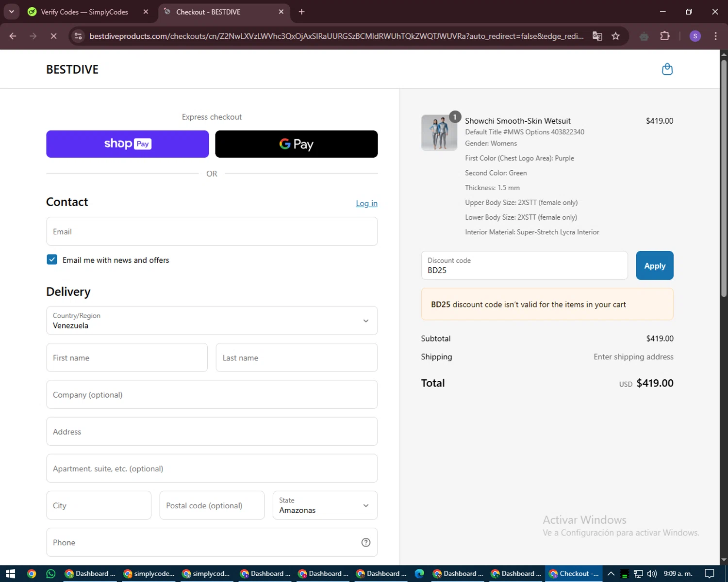Click the Apartment, suite, etc. field
This screenshot has height=582, width=728.
[x=212, y=468]
